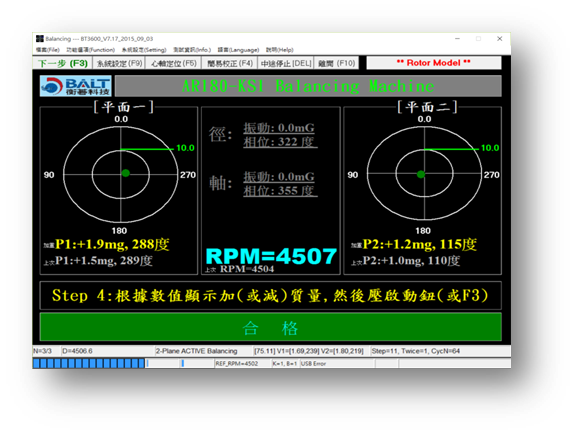Click 2-Plane ACTIVE Balancing status text

coord(197,351)
